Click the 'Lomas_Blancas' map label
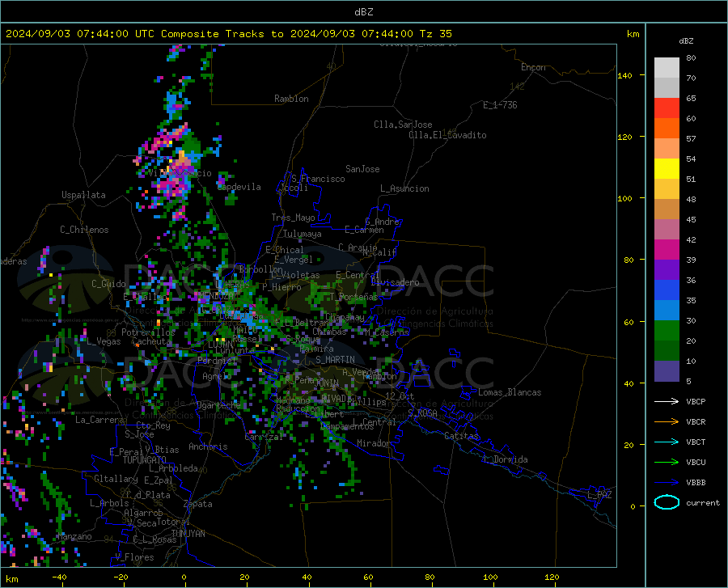This screenshot has width=728, height=588. point(510,392)
